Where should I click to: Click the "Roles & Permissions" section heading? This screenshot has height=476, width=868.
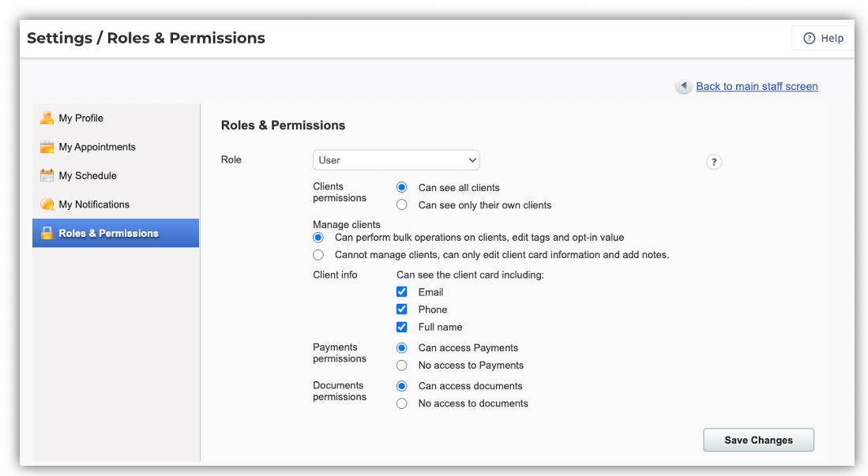coord(283,125)
